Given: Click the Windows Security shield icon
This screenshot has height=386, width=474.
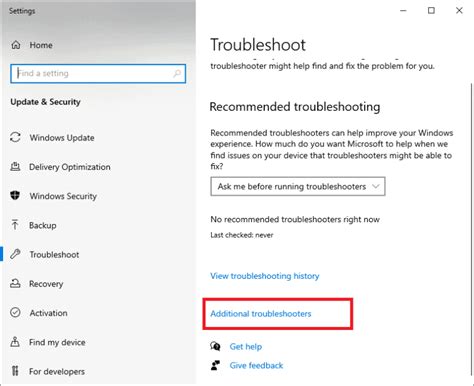Looking at the screenshot, I should coord(15,195).
